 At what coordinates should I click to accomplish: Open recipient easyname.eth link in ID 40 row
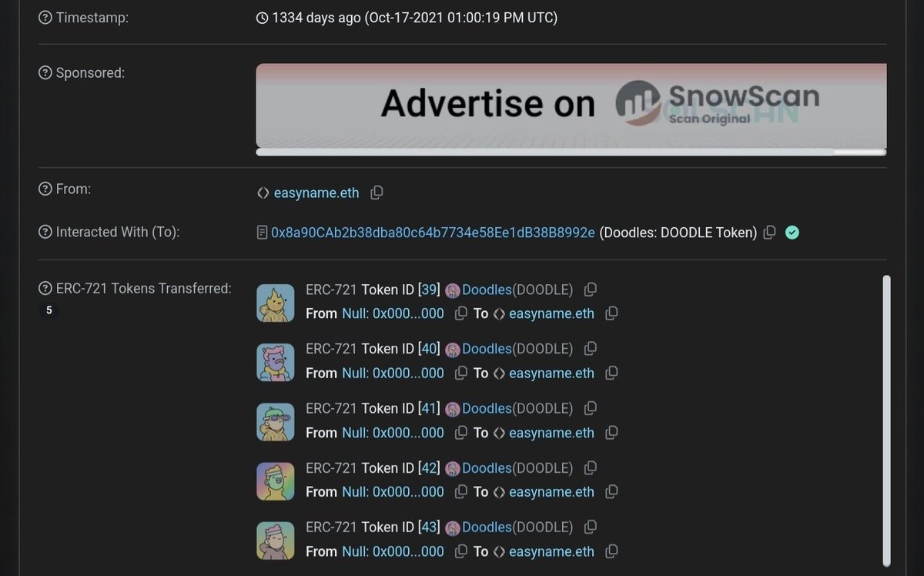[551, 373]
